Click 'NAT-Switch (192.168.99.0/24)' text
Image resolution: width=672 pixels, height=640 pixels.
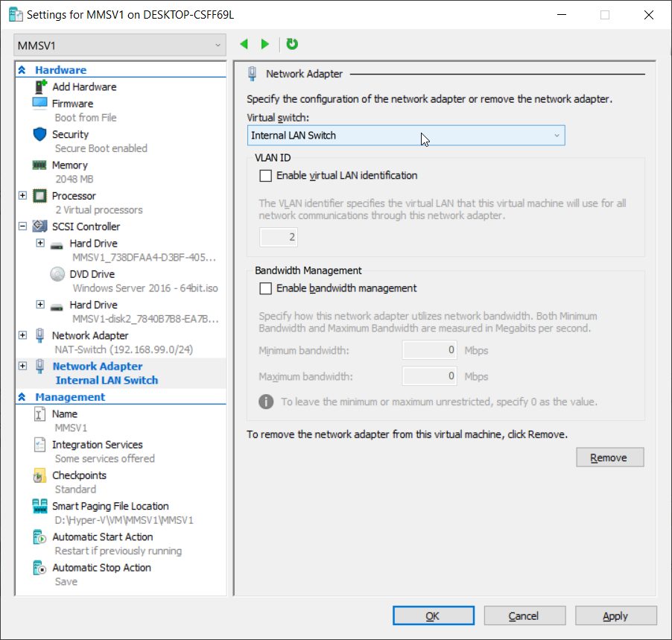124,349
